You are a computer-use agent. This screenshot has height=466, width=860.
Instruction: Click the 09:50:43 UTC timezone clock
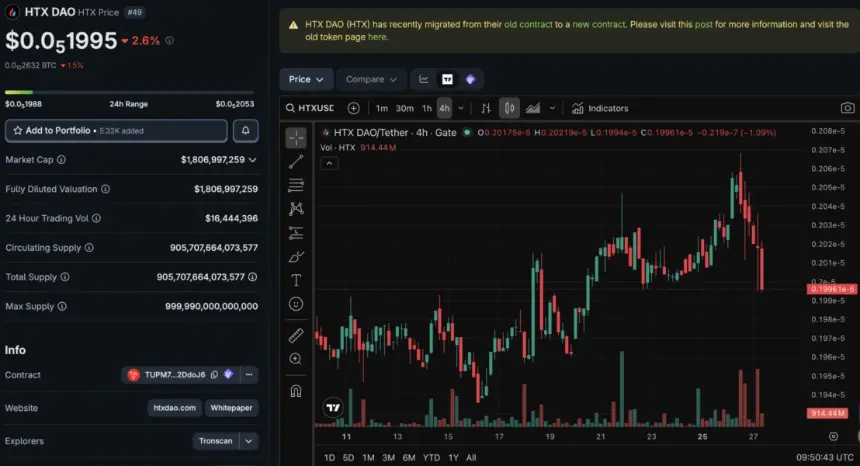[825, 457]
